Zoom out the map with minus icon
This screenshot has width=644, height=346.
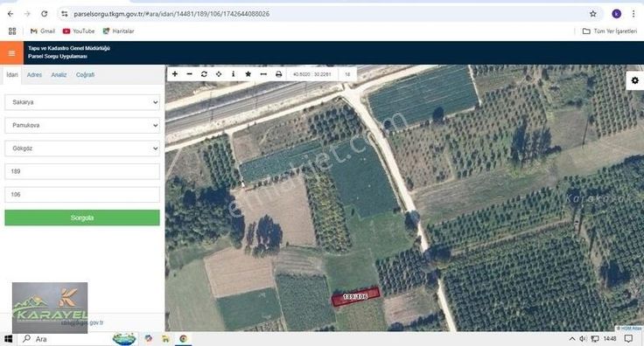click(189, 74)
